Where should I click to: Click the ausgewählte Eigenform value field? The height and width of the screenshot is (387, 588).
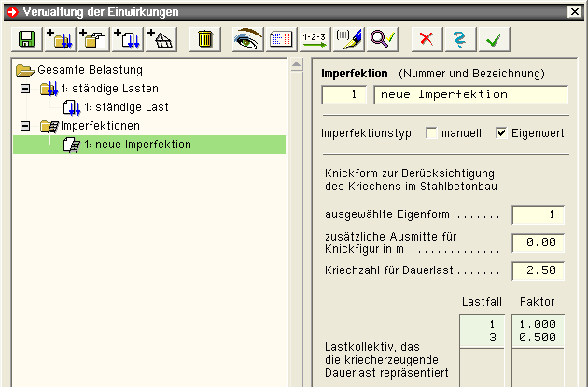538,214
